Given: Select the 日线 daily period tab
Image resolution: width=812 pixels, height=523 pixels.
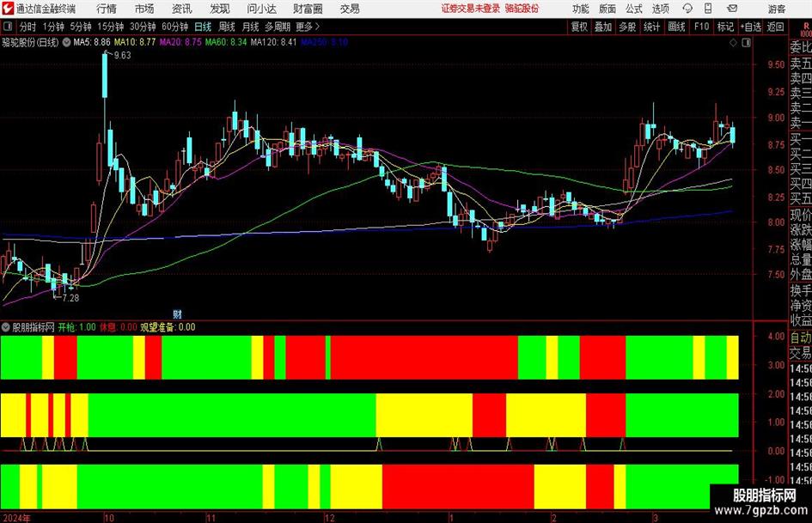Looking at the screenshot, I should click(x=203, y=27).
